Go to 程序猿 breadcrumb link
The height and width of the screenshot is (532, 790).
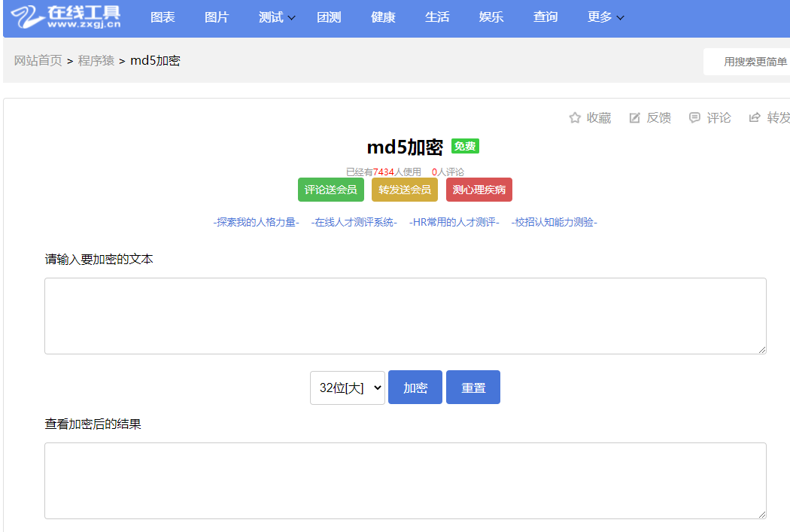click(96, 61)
